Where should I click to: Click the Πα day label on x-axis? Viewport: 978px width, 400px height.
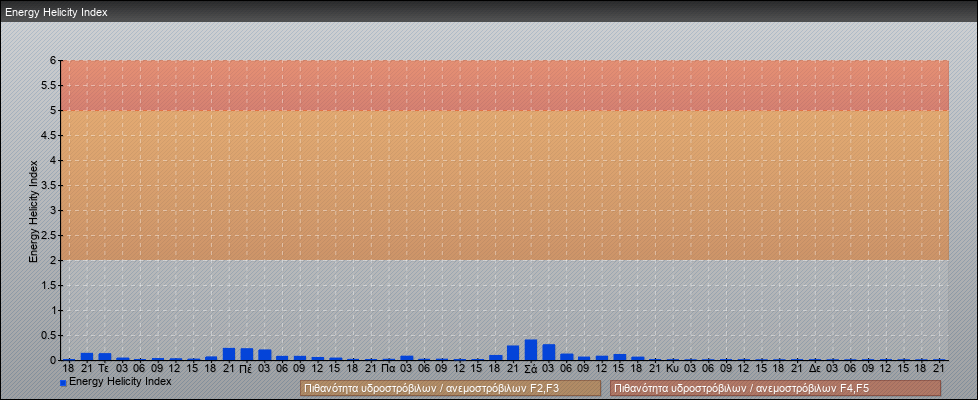(x=389, y=369)
